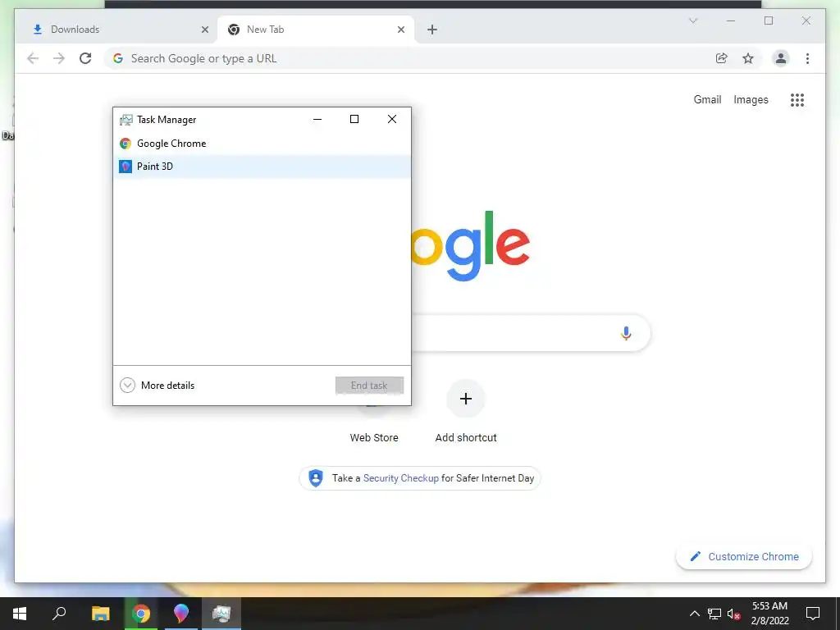Click Customize Chrome button

coord(744,557)
